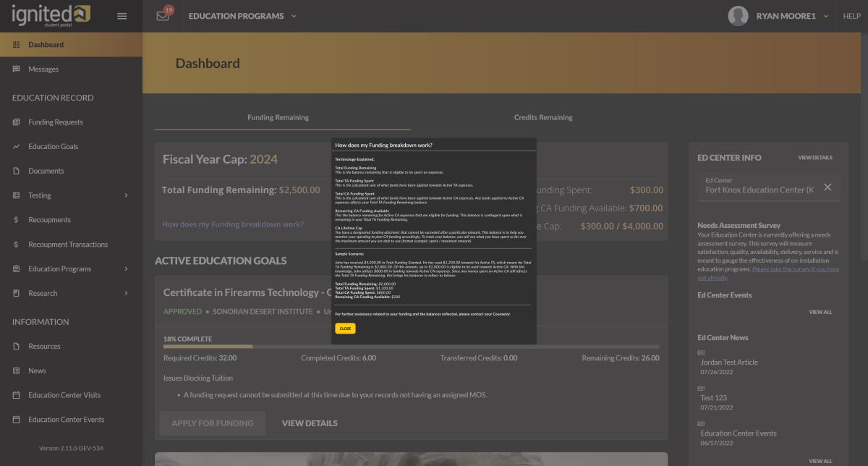Click the Dashboard sidebar icon
The image size is (868, 466).
click(16, 45)
